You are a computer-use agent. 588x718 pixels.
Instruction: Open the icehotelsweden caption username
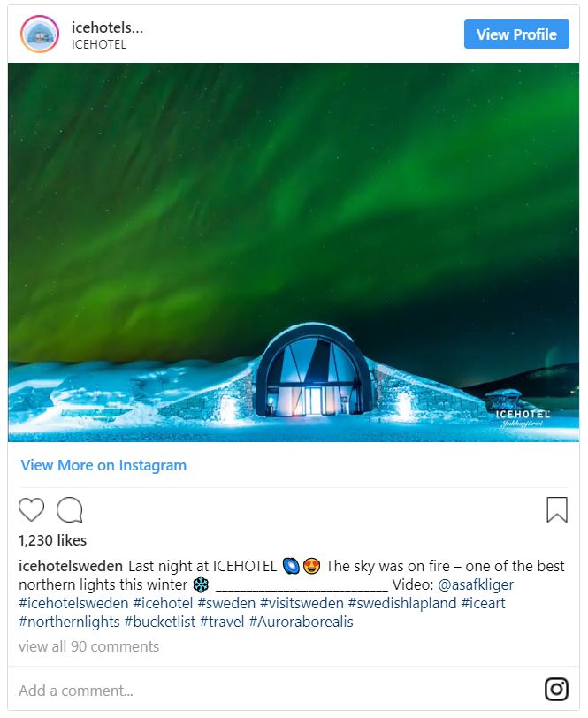(x=71, y=567)
